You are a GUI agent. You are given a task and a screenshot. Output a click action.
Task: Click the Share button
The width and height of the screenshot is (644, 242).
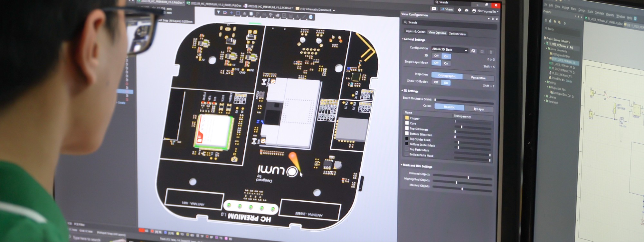pyautogui.click(x=447, y=9)
